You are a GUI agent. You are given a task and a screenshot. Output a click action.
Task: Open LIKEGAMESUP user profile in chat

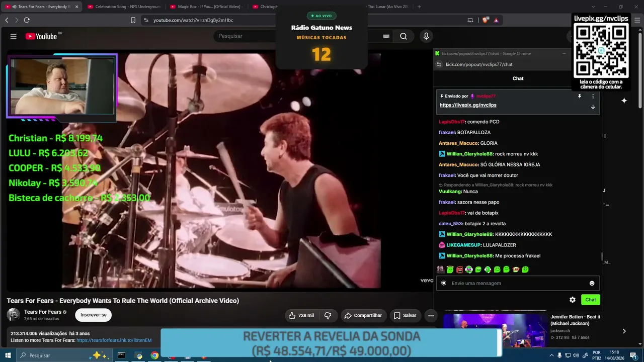pos(464,245)
